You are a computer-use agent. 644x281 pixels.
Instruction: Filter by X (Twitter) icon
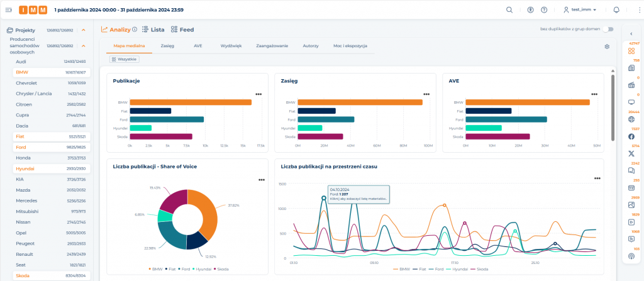pyautogui.click(x=631, y=153)
